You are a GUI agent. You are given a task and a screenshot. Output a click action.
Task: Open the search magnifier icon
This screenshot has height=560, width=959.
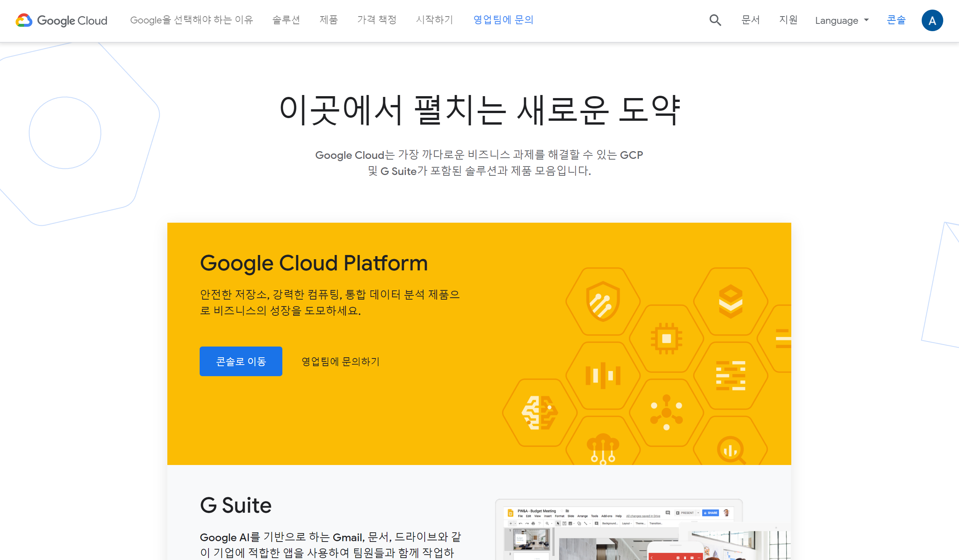click(715, 20)
